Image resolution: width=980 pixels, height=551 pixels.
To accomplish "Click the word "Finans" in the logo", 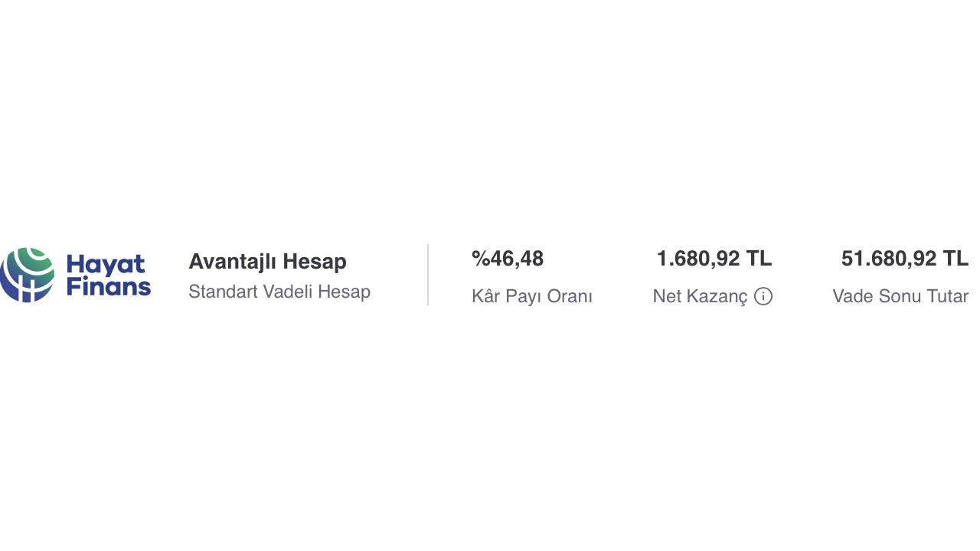I will pos(108,287).
